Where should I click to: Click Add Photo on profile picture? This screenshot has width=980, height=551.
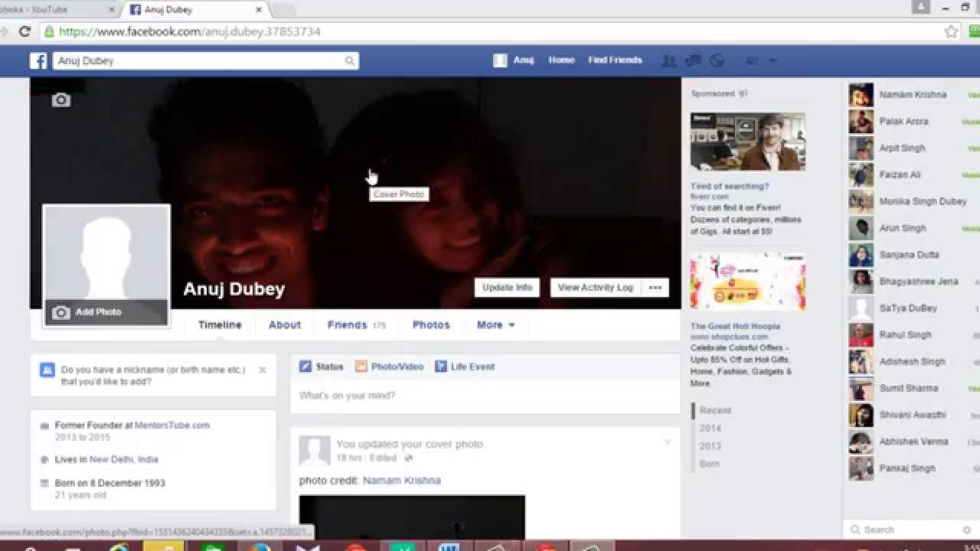point(106,312)
